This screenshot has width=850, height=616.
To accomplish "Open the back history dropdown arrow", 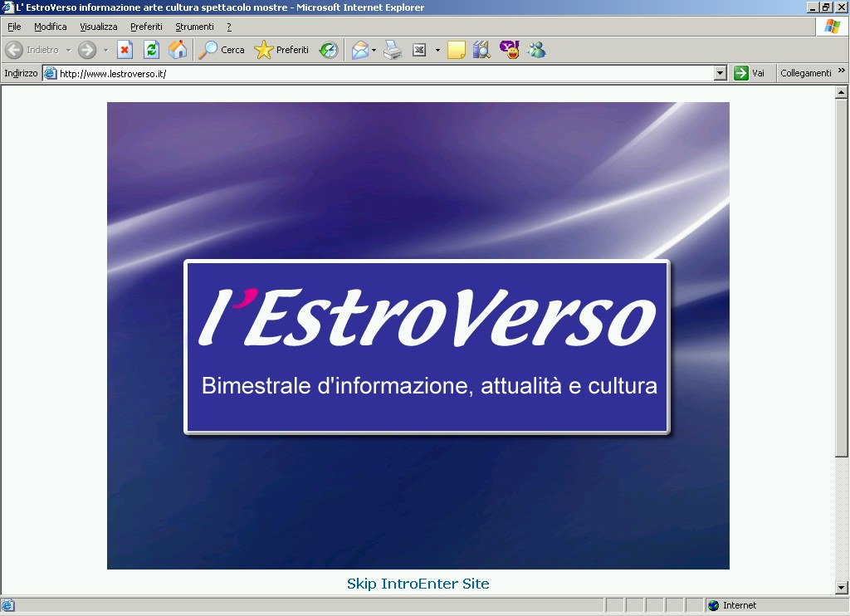I will (68, 50).
